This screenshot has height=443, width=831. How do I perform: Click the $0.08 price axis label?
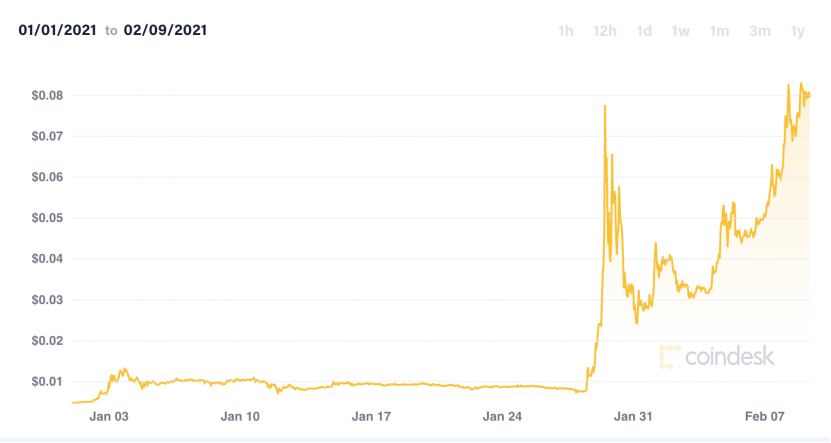47,95
